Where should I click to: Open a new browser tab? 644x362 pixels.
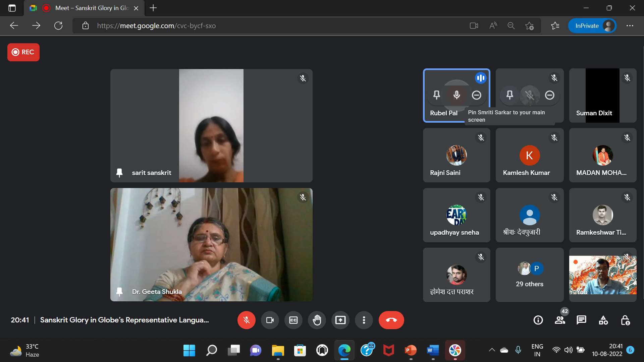153,8
